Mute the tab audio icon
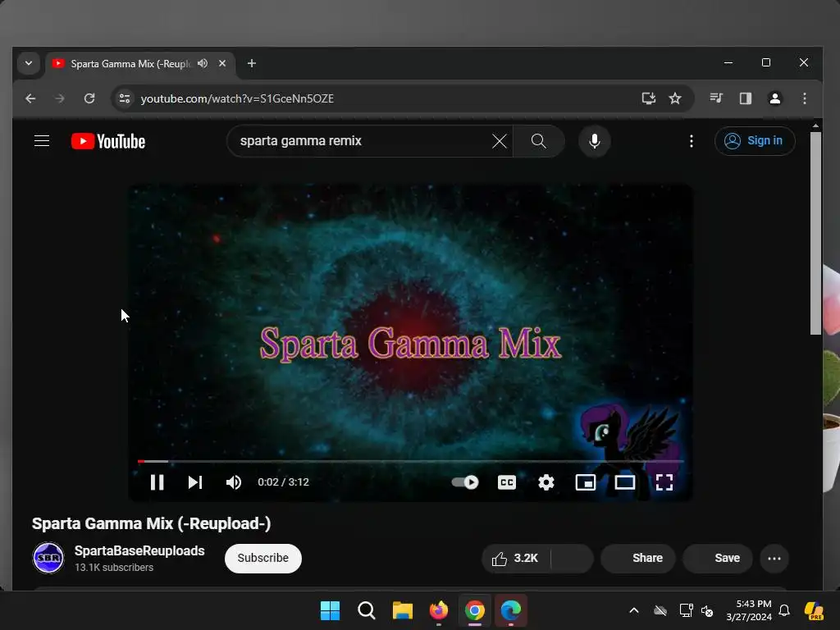 203,63
